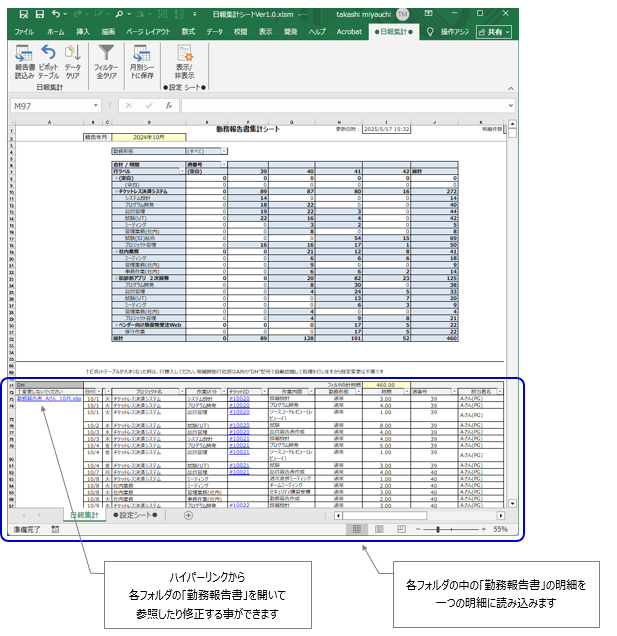Select the 日報集計 sheet tab
The image size is (617, 636).
click(84, 515)
